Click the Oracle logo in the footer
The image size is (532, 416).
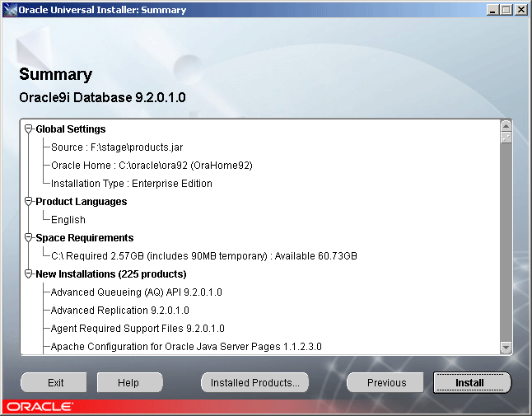tap(40, 406)
